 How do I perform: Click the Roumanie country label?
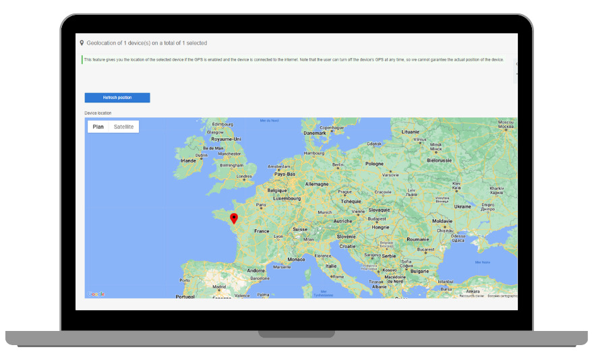pos(418,239)
